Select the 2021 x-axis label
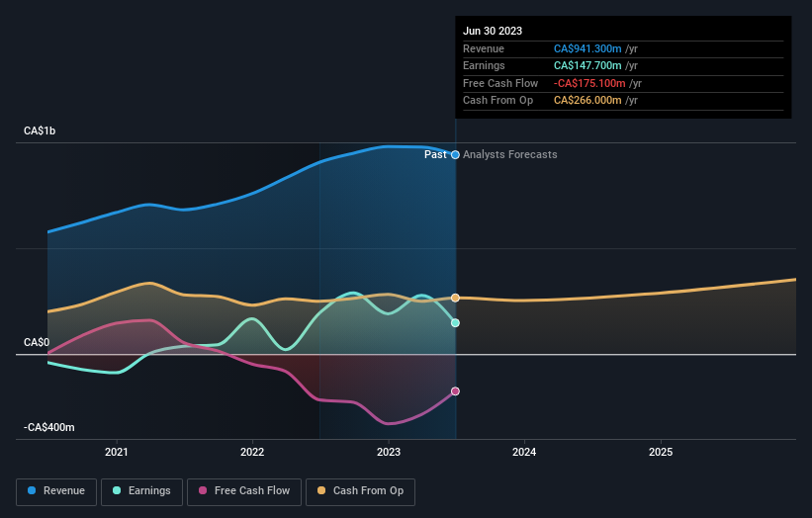The width and height of the screenshot is (812, 518). (116, 452)
